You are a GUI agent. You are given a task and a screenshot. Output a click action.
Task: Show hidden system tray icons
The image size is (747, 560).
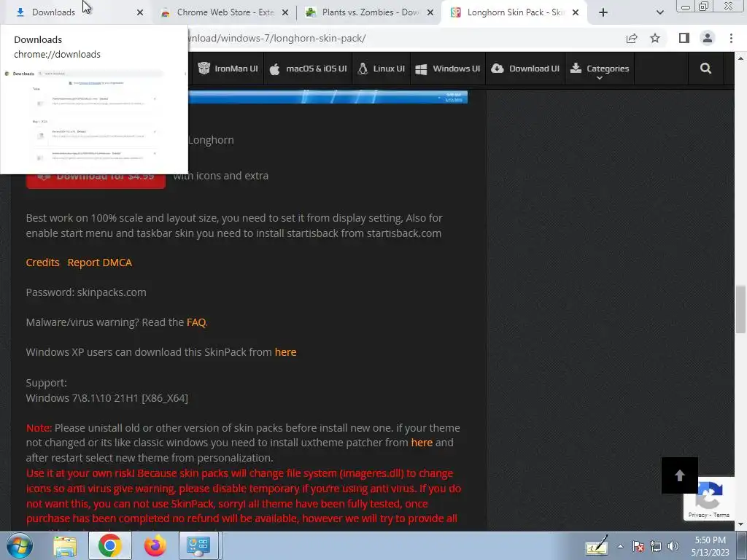tap(620, 546)
